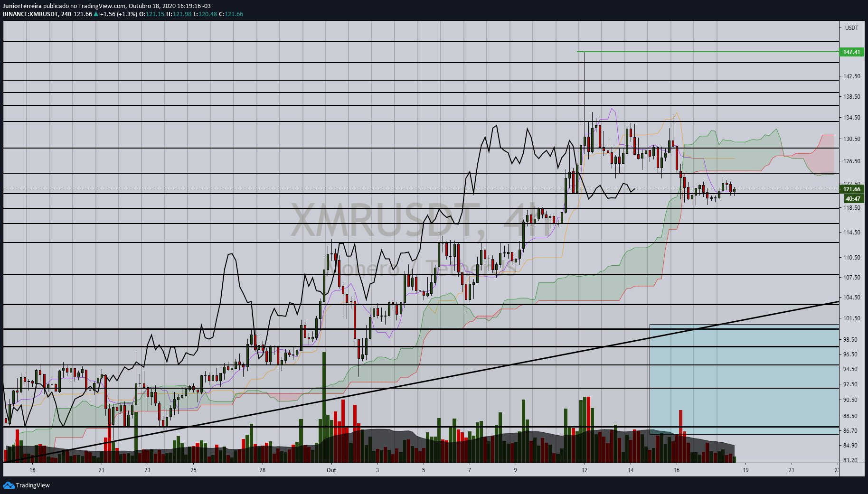
Task: Select the light blue rectangle drawing
Action: tap(744, 379)
